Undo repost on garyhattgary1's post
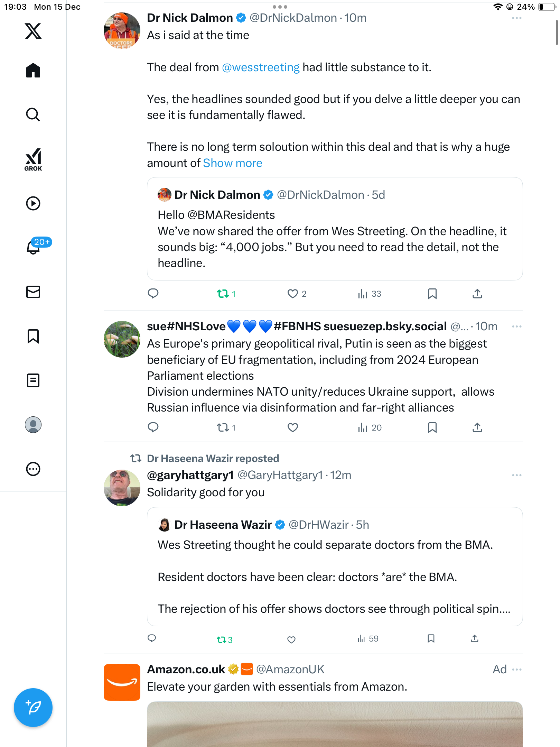This screenshot has height=747, width=560. [222, 639]
